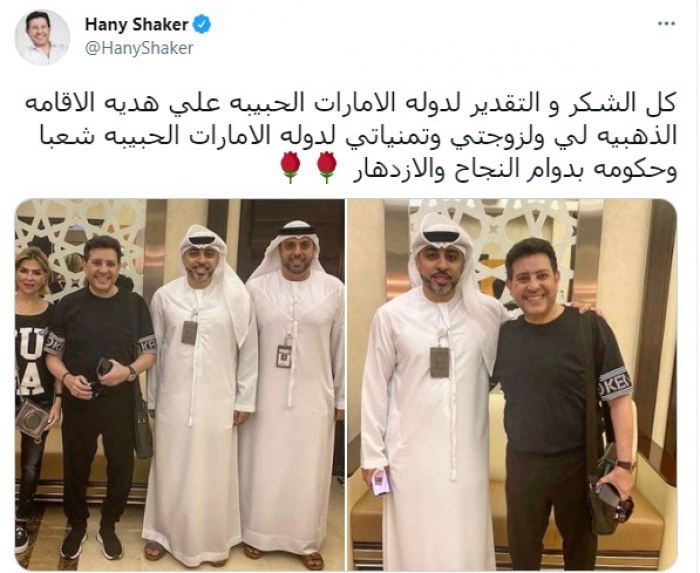Click the ID badge in the two-man photo

point(439,361)
